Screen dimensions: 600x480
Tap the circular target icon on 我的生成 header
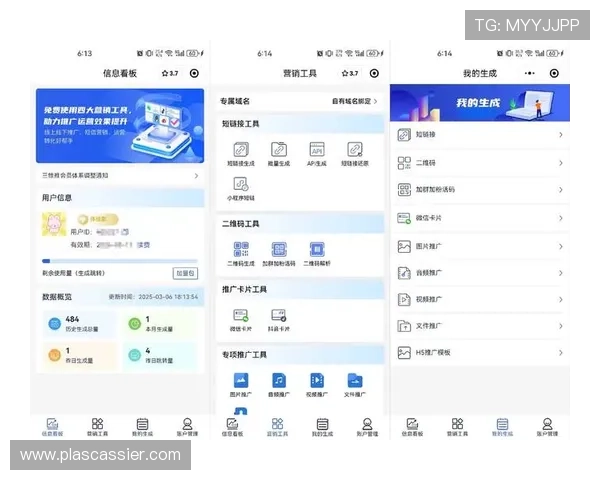pyautogui.click(x=554, y=73)
